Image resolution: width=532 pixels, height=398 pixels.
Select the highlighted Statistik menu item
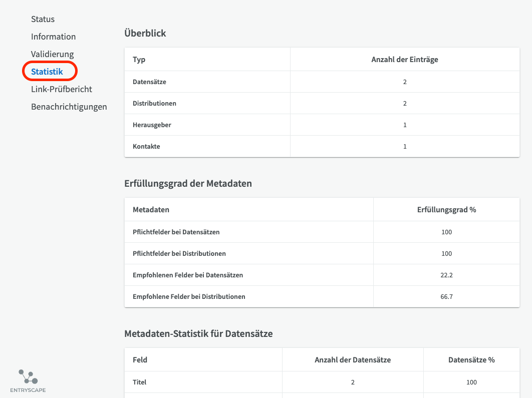tap(47, 72)
